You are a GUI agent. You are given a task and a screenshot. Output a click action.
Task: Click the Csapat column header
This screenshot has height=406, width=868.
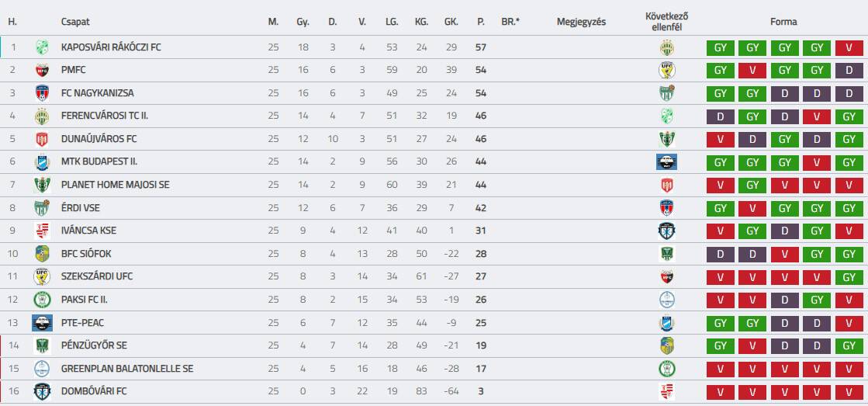coord(75,22)
